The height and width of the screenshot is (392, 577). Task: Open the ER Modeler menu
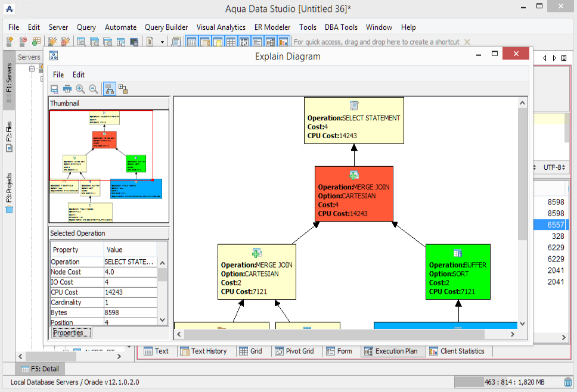[x=272, y=27]
